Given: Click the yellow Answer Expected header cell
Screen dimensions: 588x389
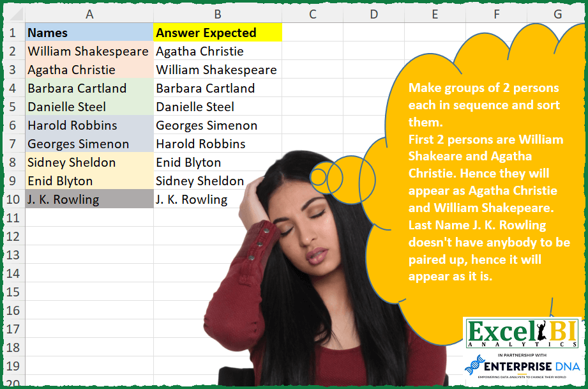Looking at the screenshot, I should point(218,33).
